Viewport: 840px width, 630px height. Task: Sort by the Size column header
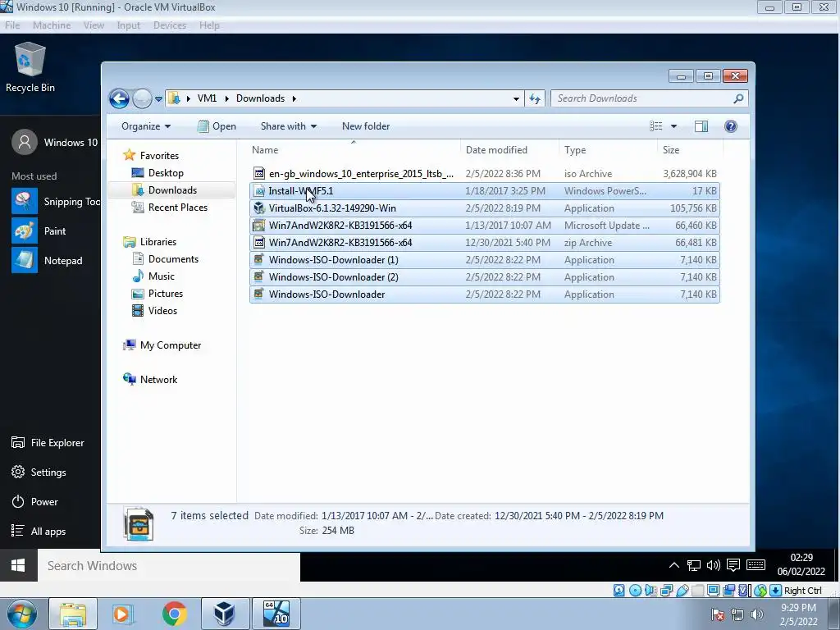point(690,150)
